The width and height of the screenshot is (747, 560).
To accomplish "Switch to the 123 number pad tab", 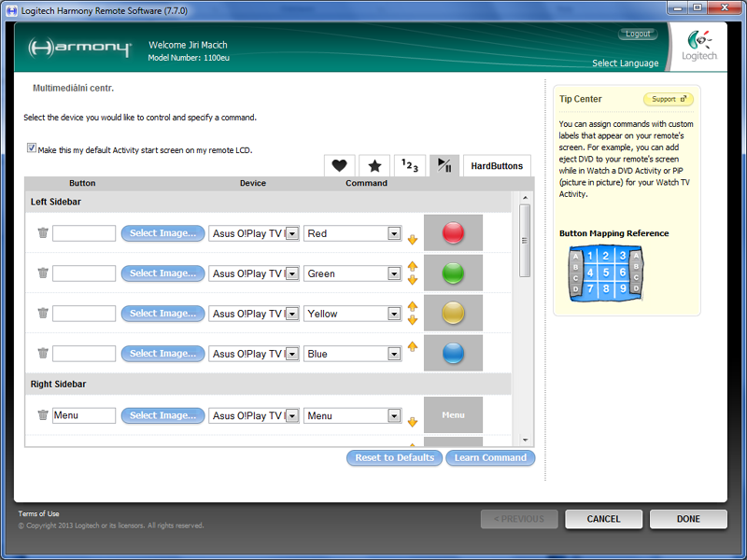I will pos(410,166).
